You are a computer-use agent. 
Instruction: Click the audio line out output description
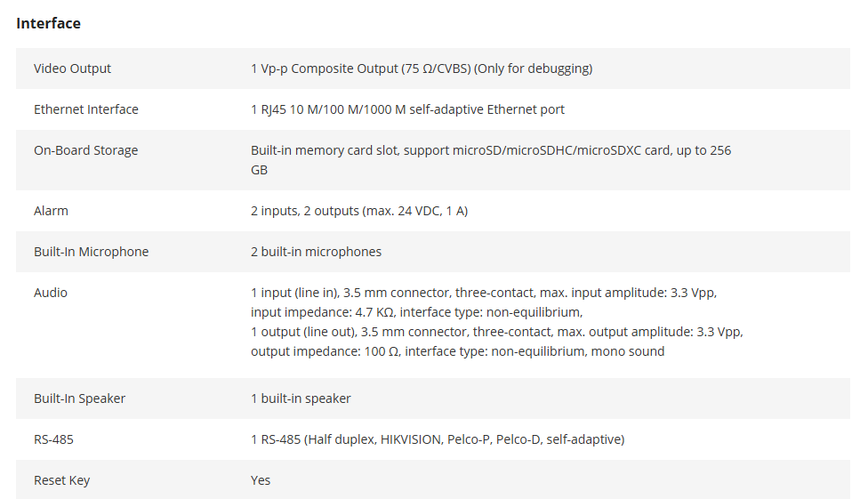497,342
